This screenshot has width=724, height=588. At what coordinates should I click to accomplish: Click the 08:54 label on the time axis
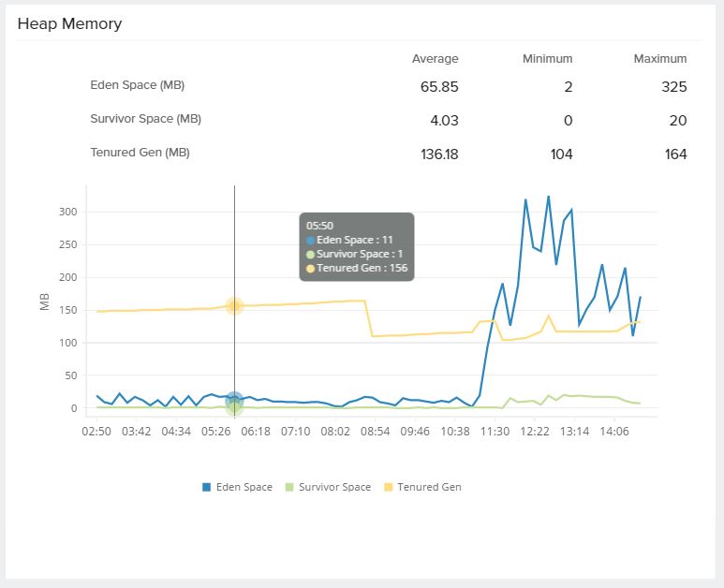pos(375,432)
